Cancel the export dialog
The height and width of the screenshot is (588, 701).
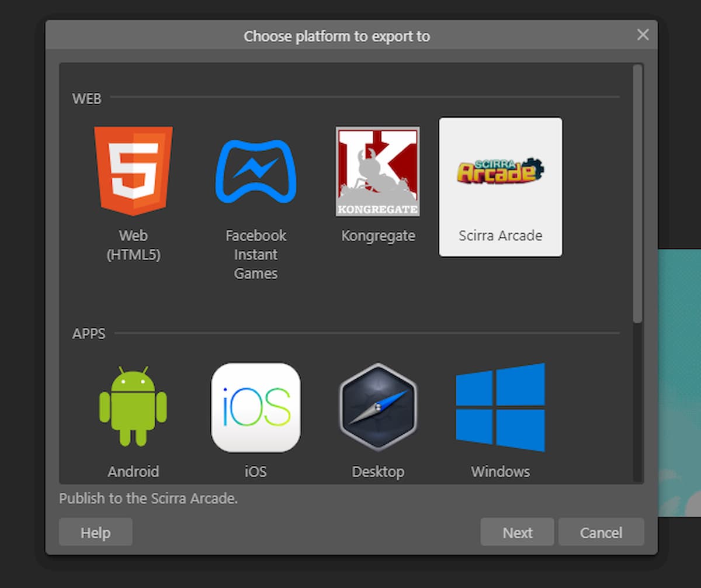coord(601,532)
